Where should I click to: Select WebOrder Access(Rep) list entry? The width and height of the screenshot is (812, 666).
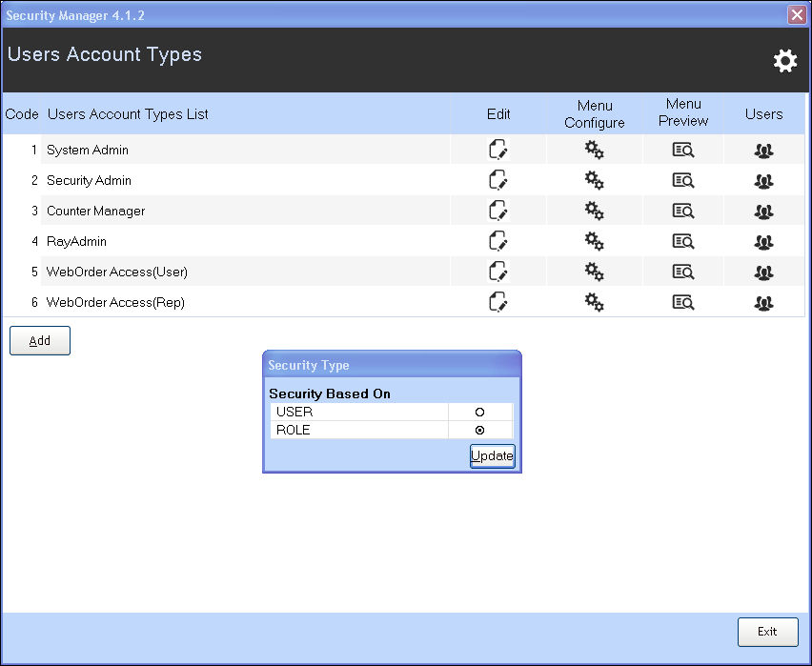coord(115,302)
